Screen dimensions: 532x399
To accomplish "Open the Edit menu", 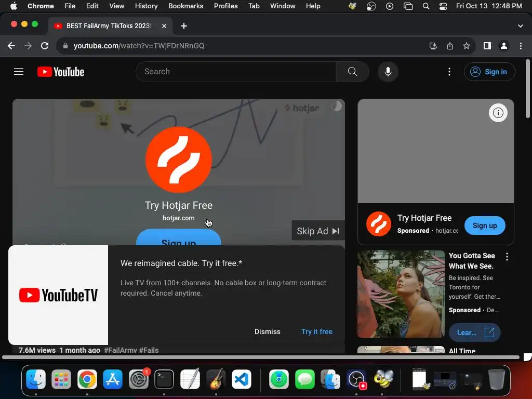I will tap(92, 6).
